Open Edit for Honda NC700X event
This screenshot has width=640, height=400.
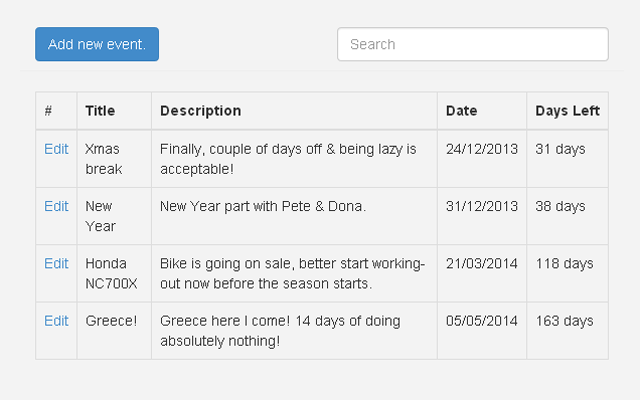(x=56, y=264)
